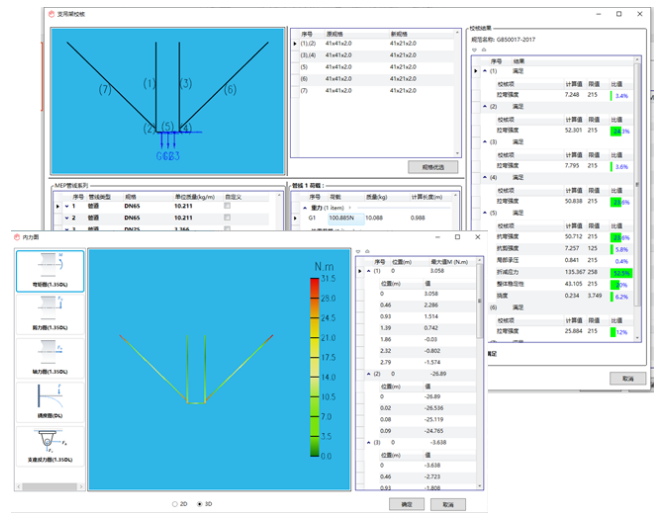This screenshot has height=531, width=663.
Task: Collapse member (2) in moment value table
Action: [368, 374]
